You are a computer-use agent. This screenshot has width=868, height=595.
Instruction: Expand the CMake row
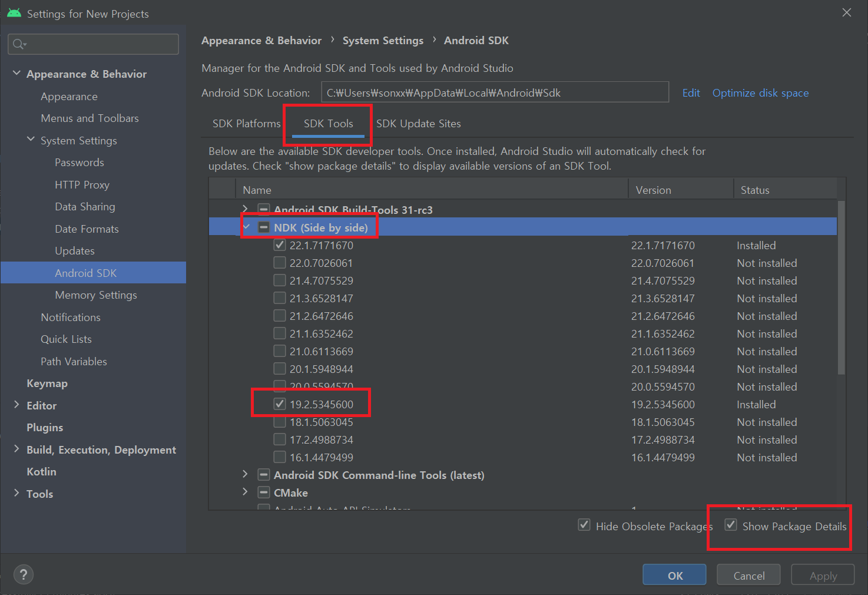click(x=246, y=492)
